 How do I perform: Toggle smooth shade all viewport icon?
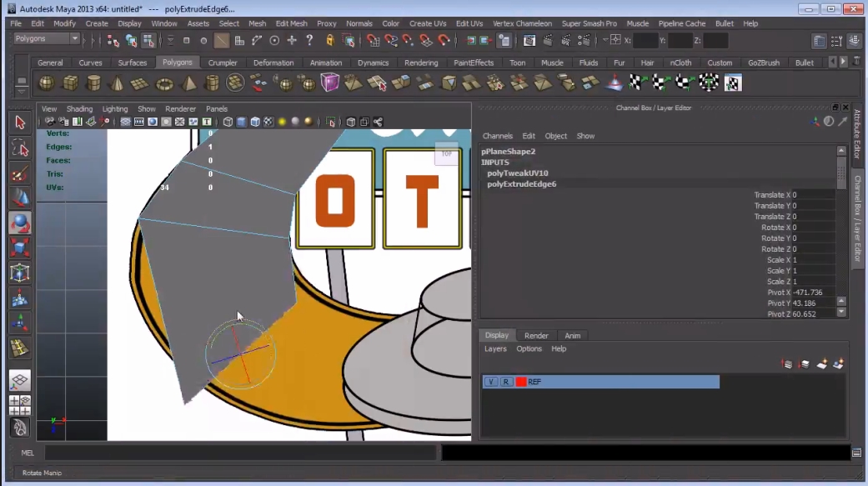click(x=241, y=122)
